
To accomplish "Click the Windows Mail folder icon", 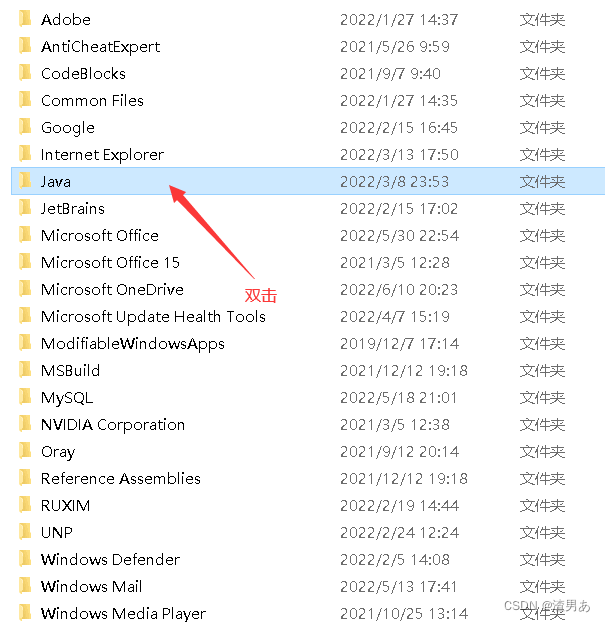I will point(25,585).
